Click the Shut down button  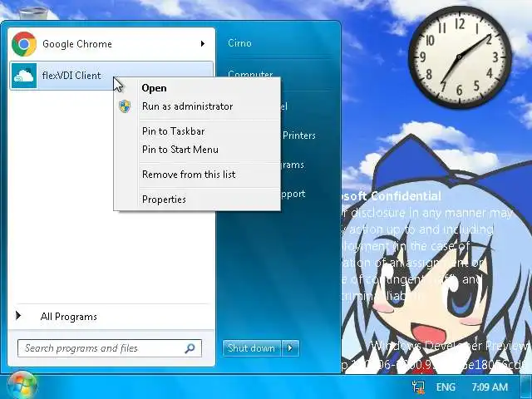[251, 348]
